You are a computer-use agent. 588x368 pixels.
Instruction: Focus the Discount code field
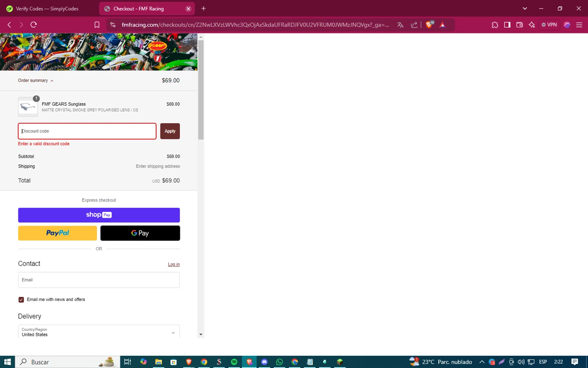[87, 131]
